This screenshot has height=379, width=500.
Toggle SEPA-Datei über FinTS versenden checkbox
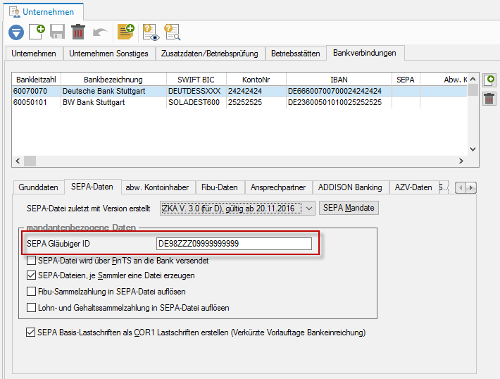[31, 260]
